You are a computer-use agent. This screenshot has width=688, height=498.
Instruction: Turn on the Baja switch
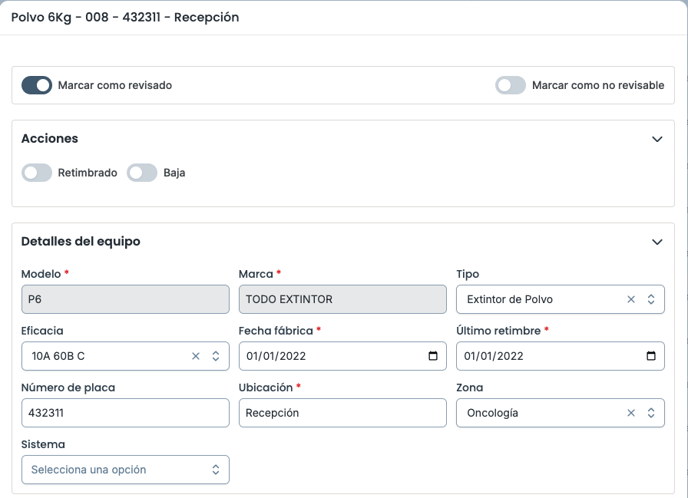click(142, 172)
